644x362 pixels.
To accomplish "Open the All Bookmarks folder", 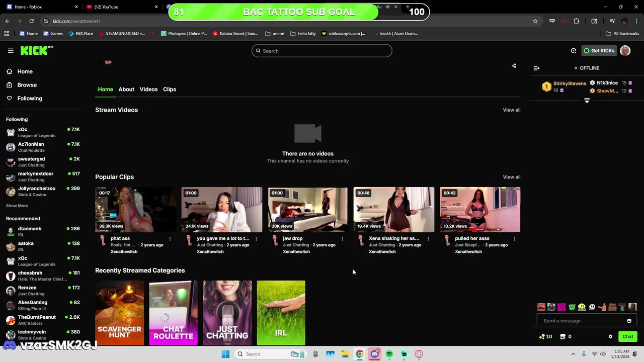I will (622, 34).
